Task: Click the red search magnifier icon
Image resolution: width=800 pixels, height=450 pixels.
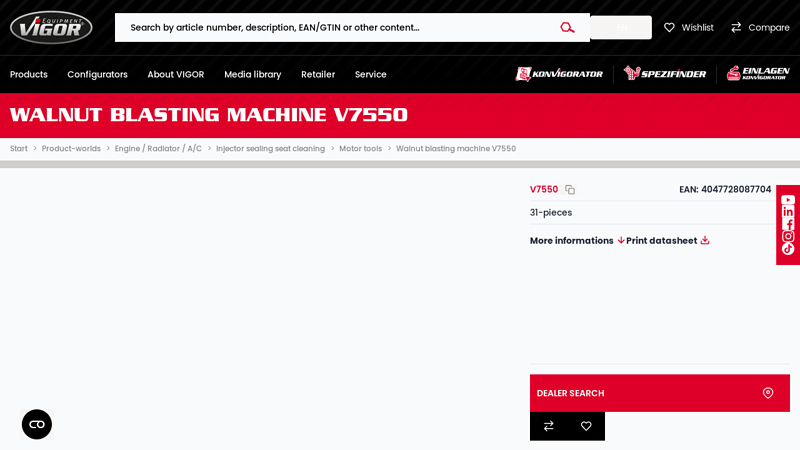Action: coord(567,28)
